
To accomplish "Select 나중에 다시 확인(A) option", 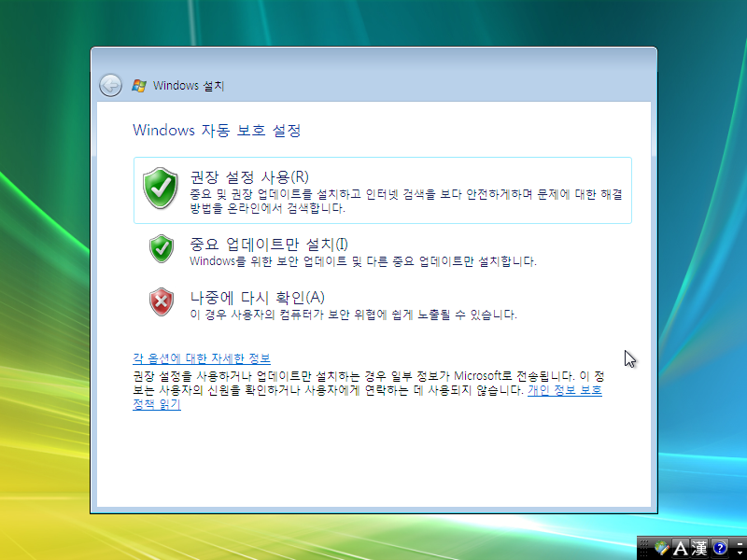I will click(383, 305).
